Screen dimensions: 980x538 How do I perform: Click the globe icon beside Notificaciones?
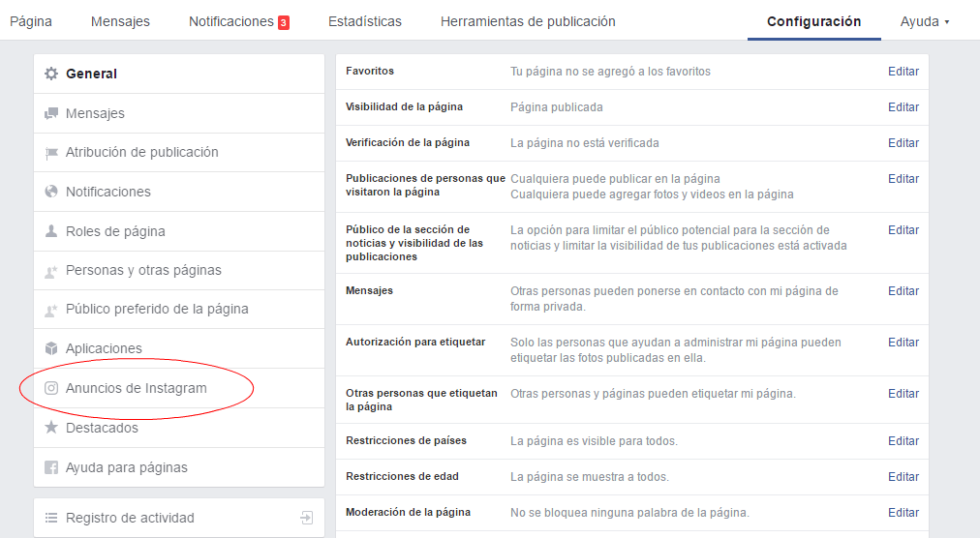[x=51, y=192]
